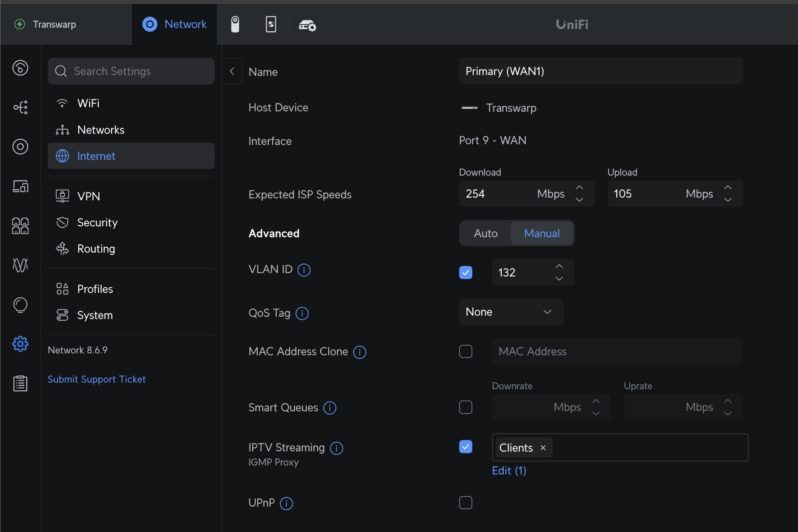Decrease the Smart Queues Downrate value

point(596,413)
